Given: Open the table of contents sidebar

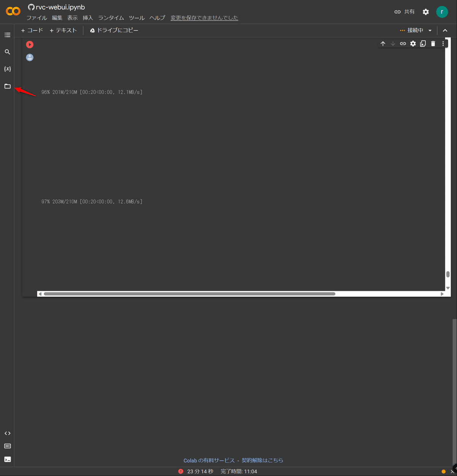Looking at the screenshot, I should coord(7,35).
